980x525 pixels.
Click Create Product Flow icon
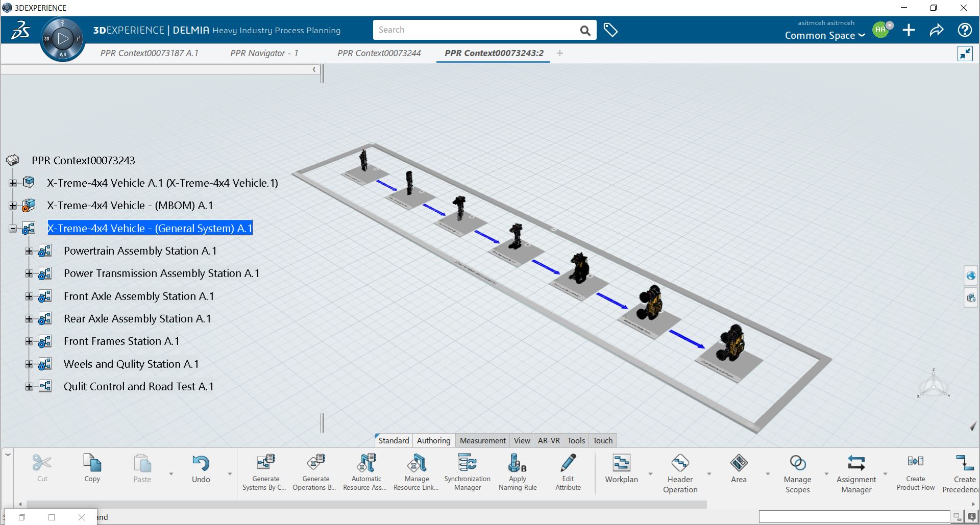click(x=915, y=461)
